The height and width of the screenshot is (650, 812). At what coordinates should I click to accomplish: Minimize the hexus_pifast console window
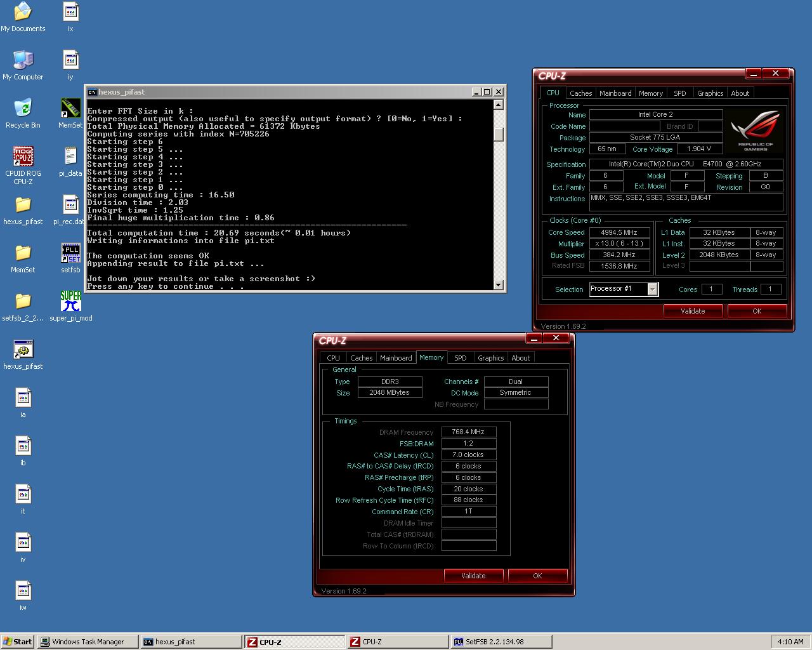[x=476, y=92]
